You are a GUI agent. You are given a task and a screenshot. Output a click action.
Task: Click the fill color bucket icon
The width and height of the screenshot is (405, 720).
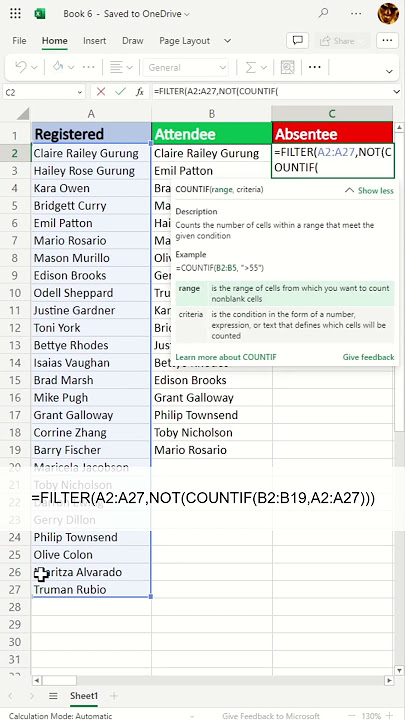click(58, 68)
